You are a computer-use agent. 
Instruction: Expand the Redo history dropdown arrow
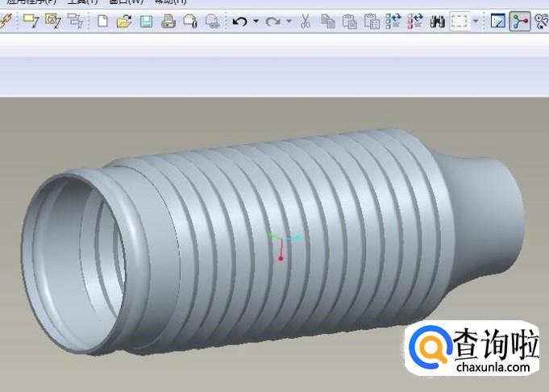point(289,22)
